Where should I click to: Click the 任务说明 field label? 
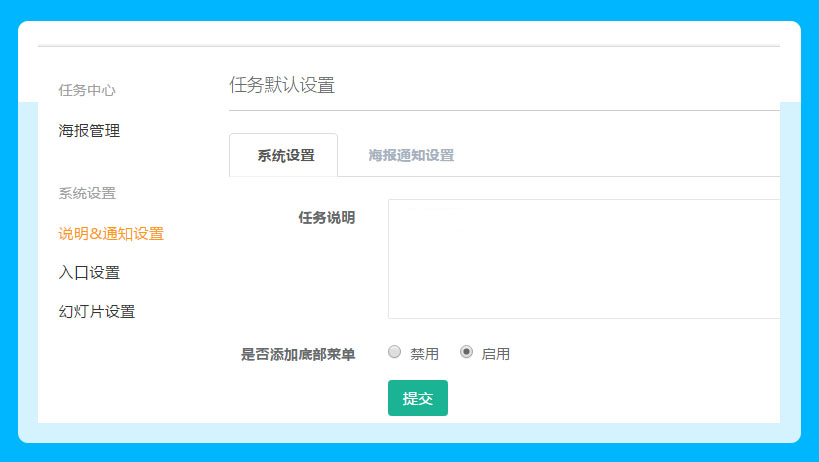[326, 217]
